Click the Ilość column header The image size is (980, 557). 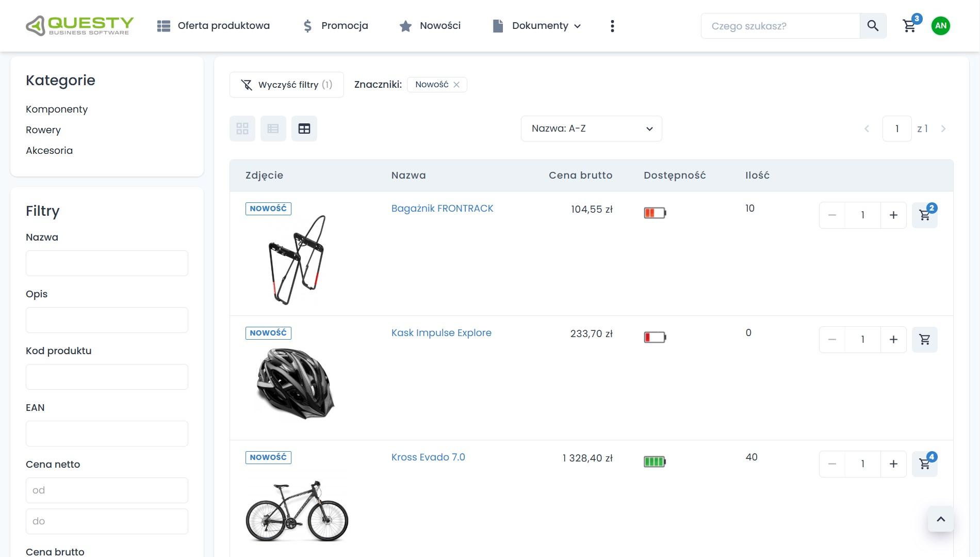point(757,176)
